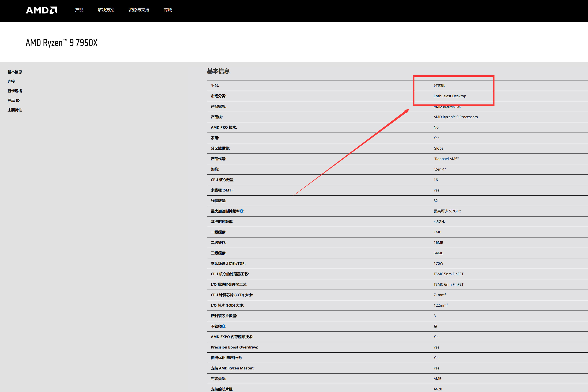The height and width of the screenshot is (392, 588).
Task: Click the CPU 核心的处理器工艺 label
Action: pos(230,274)
